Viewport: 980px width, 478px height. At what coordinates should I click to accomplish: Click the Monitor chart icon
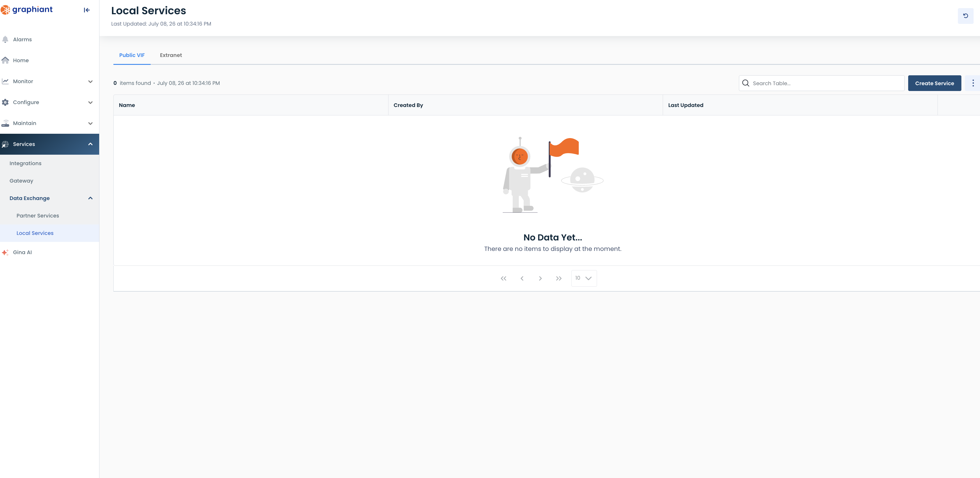point(5,81)
